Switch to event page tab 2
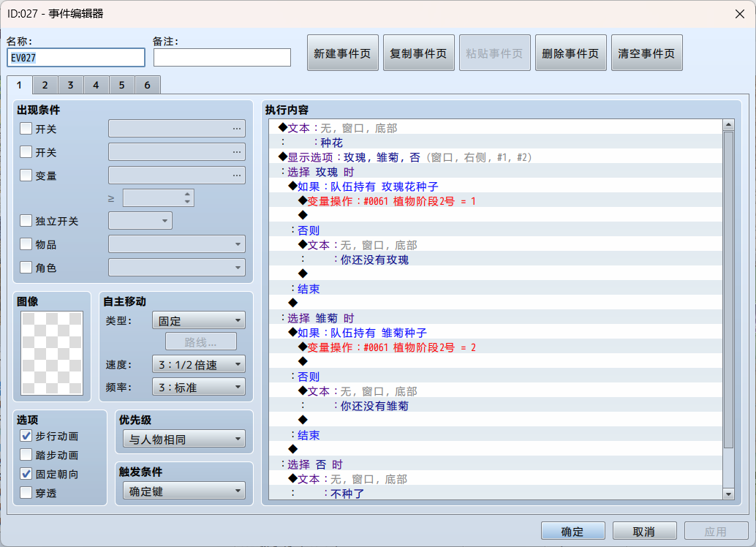Image resolution: width=756 pixels, height=547 pixels. coord(45,86)
